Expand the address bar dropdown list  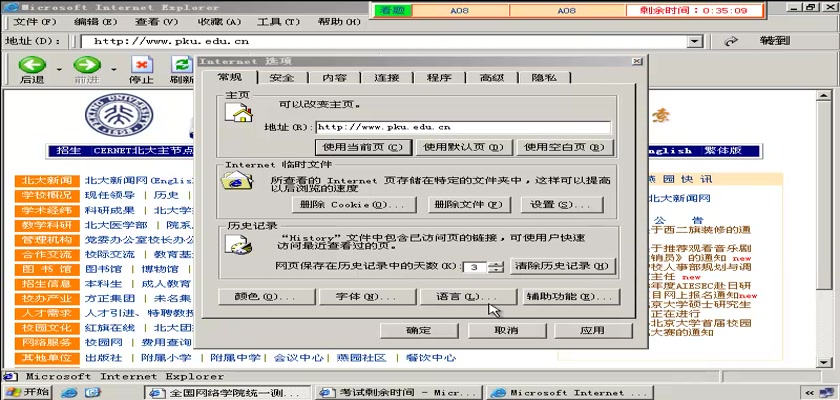695,41
